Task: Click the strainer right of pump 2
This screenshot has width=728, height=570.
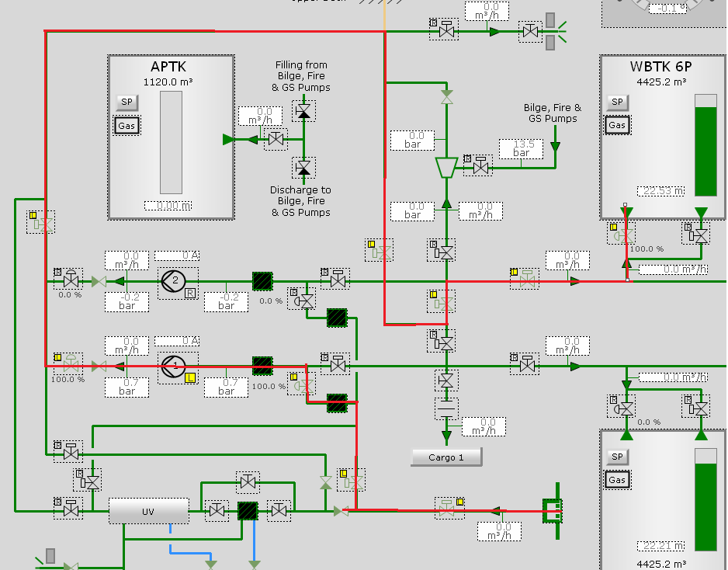Action: 263,281
